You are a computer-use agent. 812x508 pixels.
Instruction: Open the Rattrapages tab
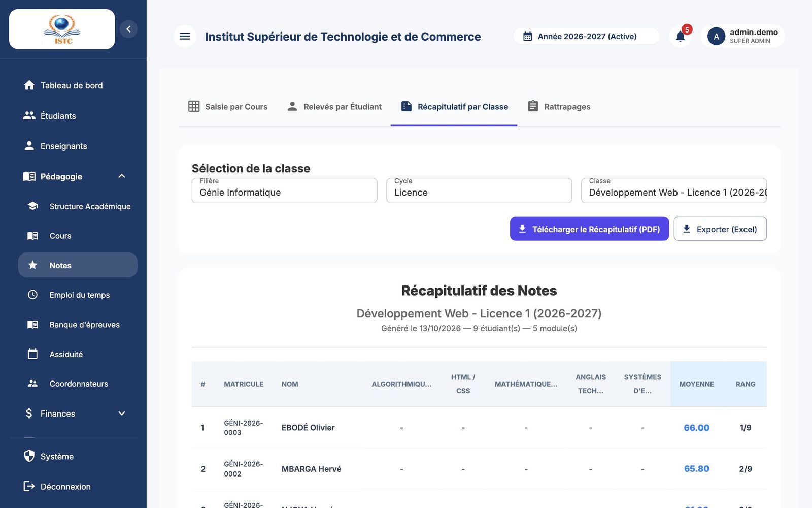click(x=559, y=107)
